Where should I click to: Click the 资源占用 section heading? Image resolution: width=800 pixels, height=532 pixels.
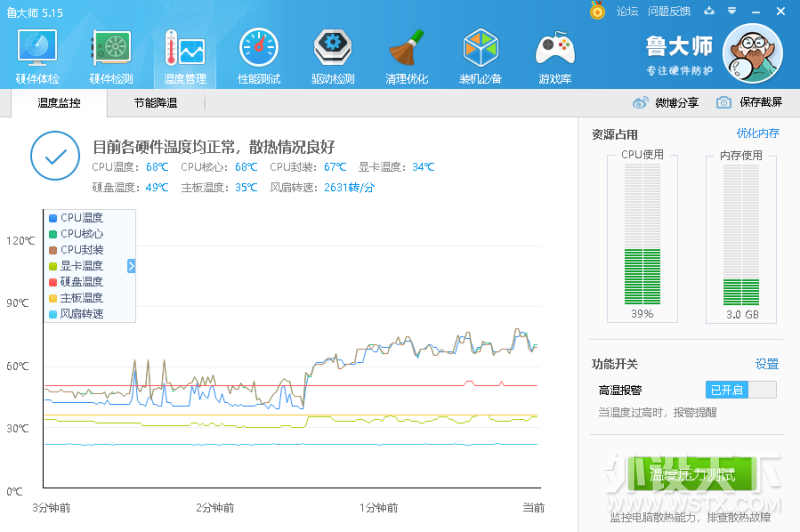[x=615, y=135]
